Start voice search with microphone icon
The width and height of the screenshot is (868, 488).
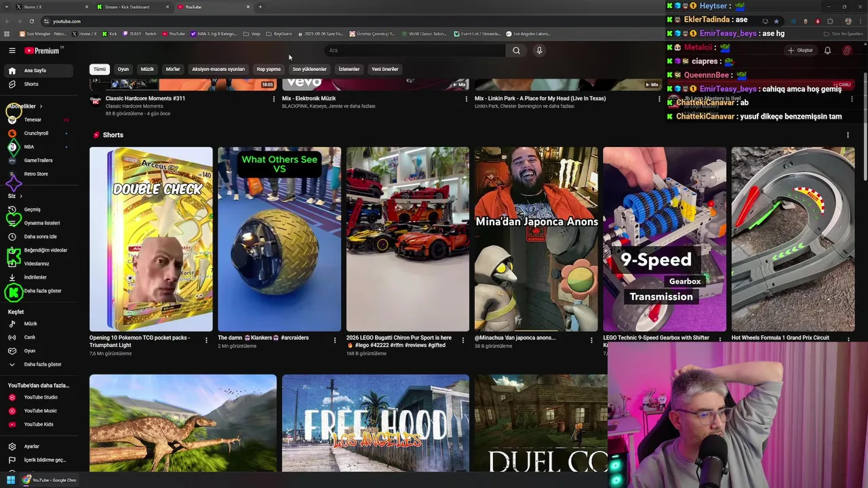coord(539,50)
